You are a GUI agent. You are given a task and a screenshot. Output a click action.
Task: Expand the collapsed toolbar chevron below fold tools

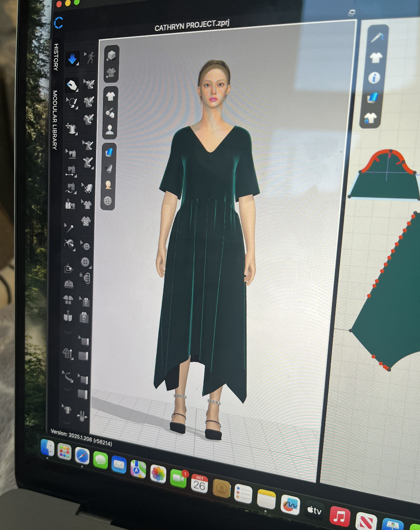[68, 333]
